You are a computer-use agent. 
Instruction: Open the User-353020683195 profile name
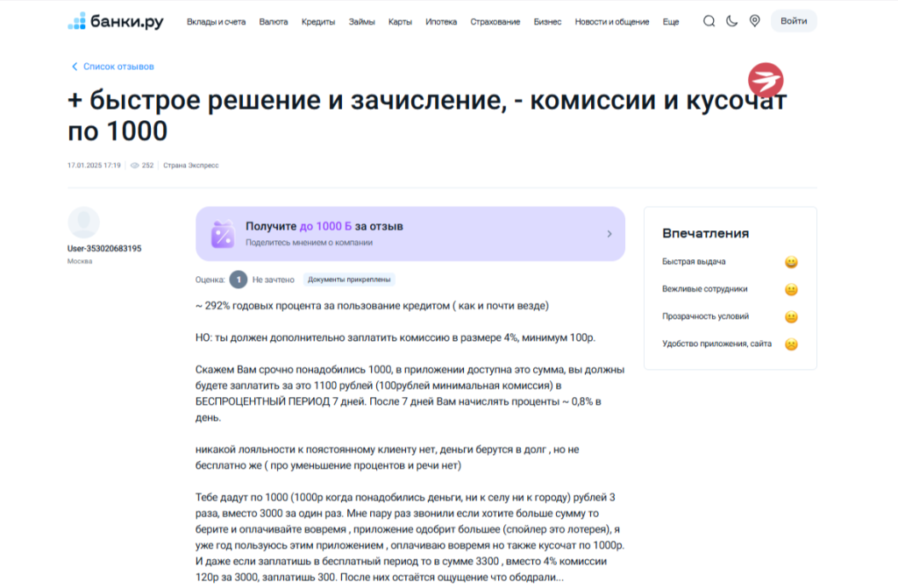pyautogui.click(x=104, y=249)
